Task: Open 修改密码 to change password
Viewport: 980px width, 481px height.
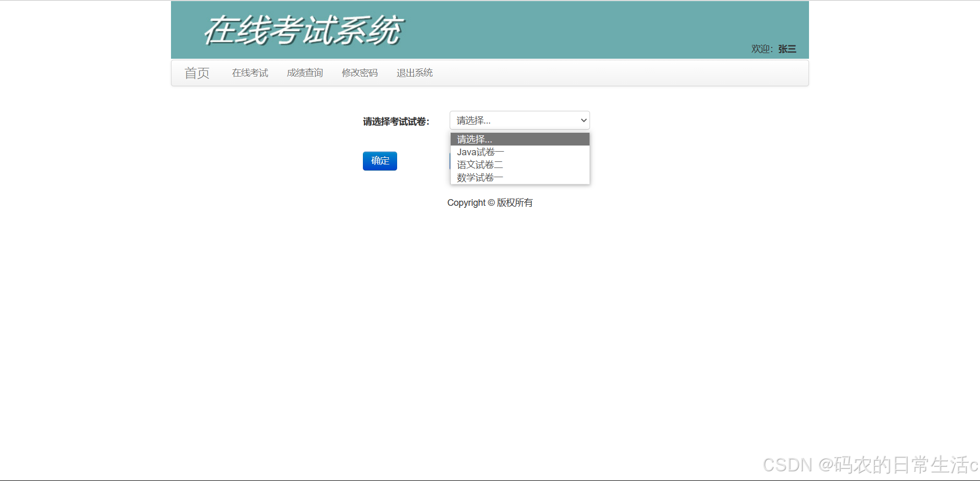Action: pyautogui.click(x=359, y=73)
